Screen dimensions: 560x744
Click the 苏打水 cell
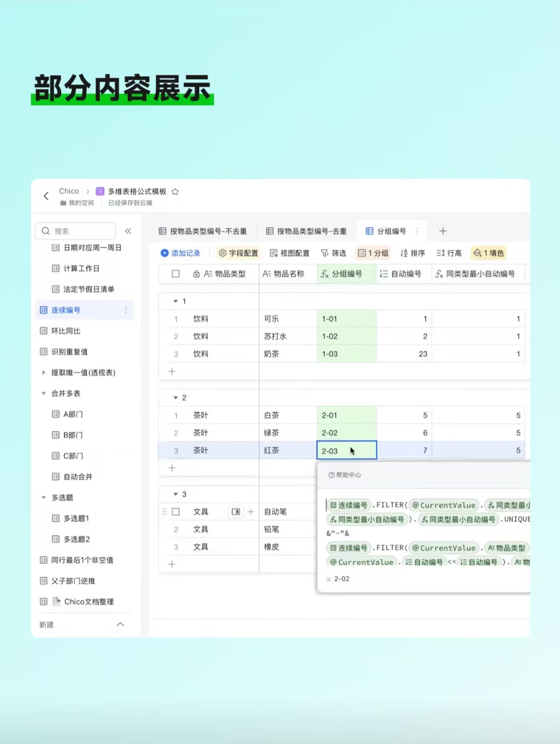click(x=288, y=336)
